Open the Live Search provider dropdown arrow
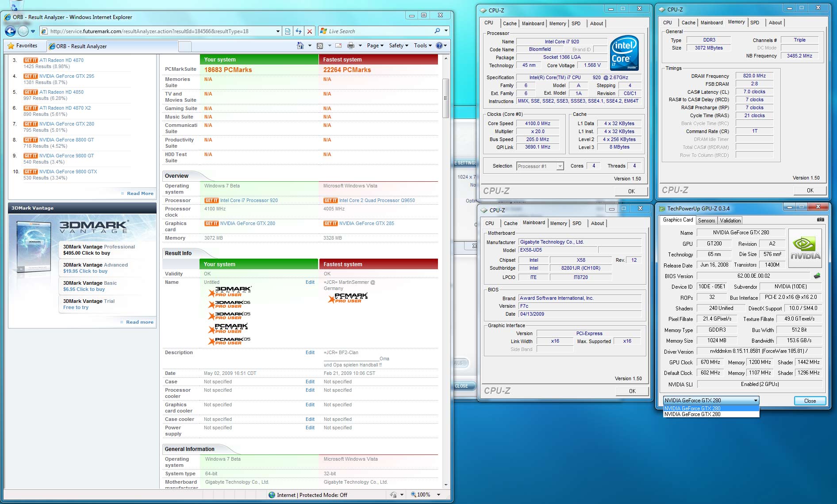 [446, 31]
